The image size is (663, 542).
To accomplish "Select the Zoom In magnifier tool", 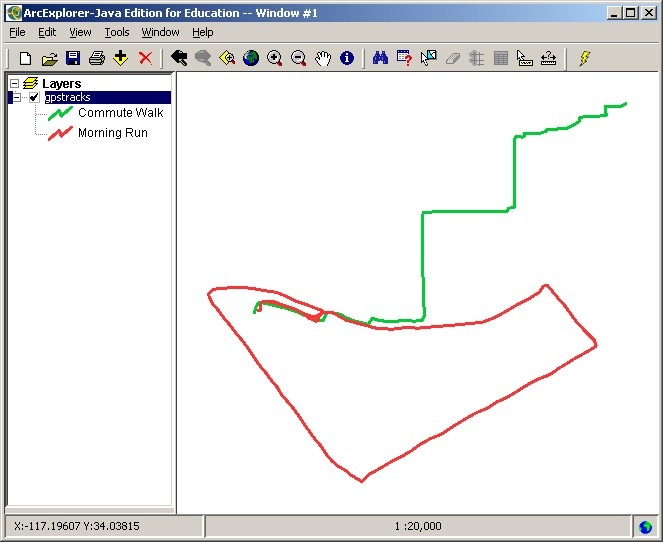I will coord(275,58).
